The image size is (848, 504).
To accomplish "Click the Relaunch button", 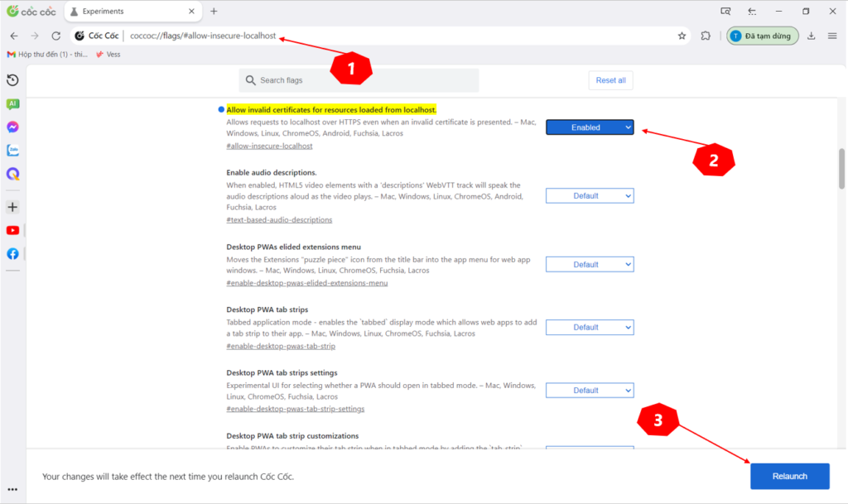I will click(789, 476).
